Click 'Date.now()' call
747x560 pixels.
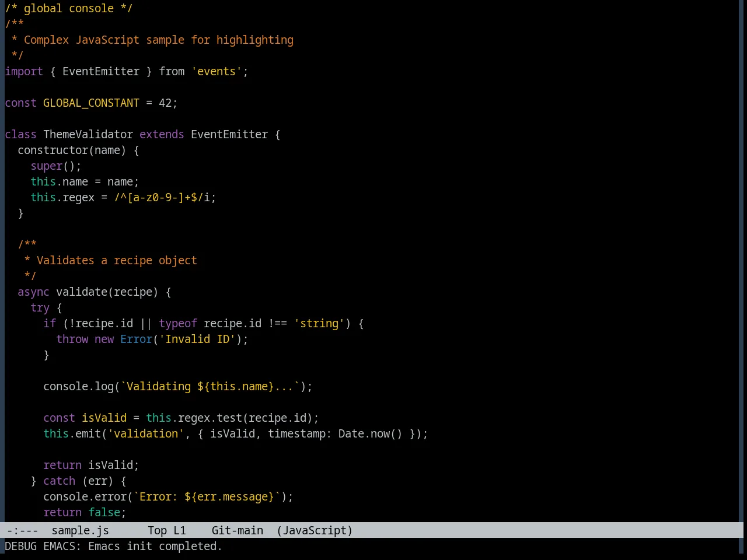(x=371, y=433)
